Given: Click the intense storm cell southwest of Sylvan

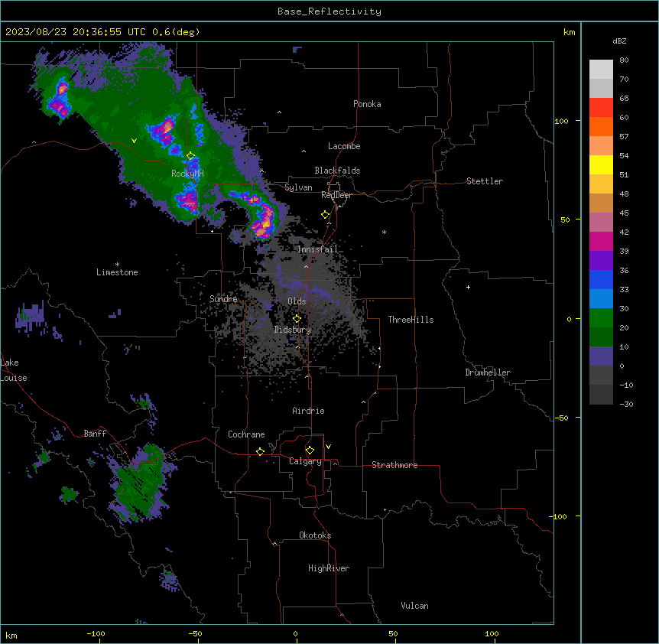Looking at the screenshot, I should (264, 220).
